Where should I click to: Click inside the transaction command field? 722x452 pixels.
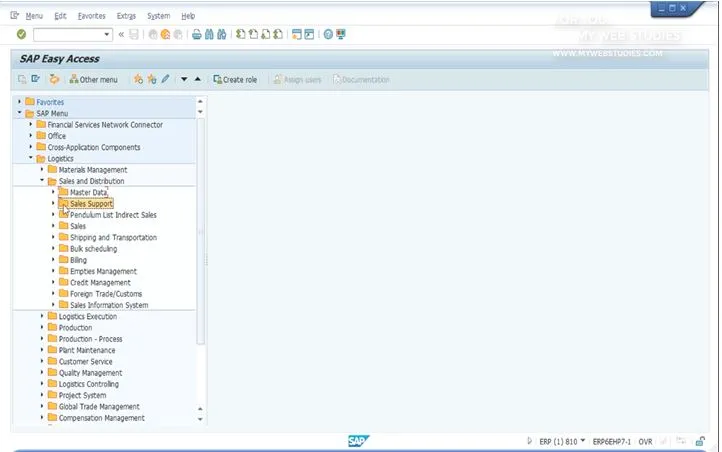[x=68, y=35]
